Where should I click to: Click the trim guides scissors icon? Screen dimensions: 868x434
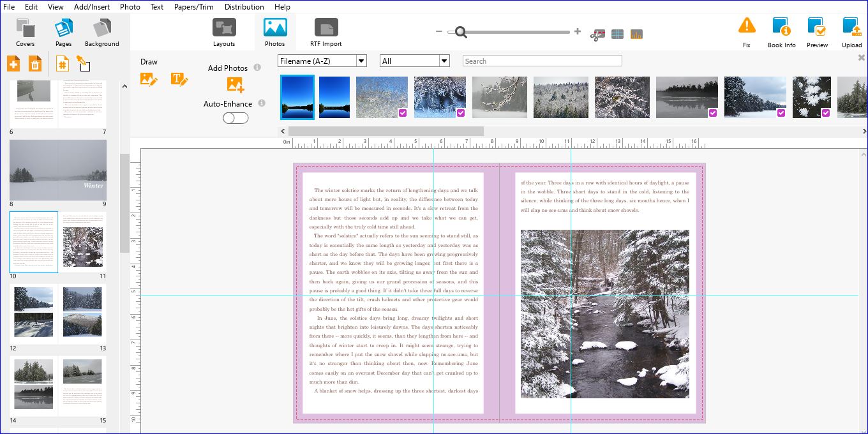tap(597, 34)
